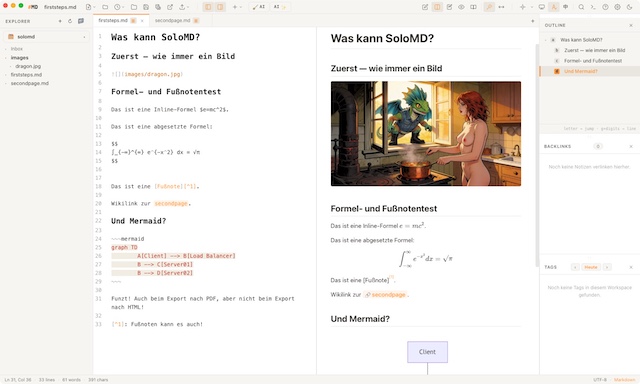Open the solomd workspace dropdown
This screenshot has height=384, width=640.
click(47, 37)
